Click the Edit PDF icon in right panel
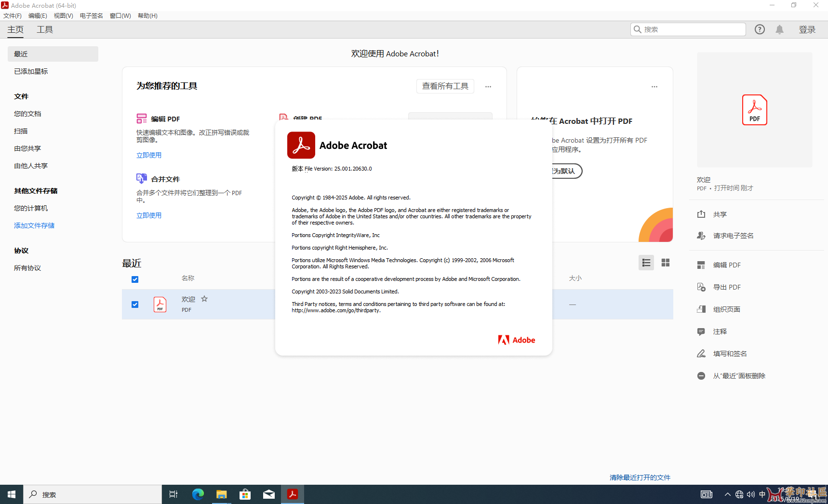828x504 pixels. coord(701,265)
